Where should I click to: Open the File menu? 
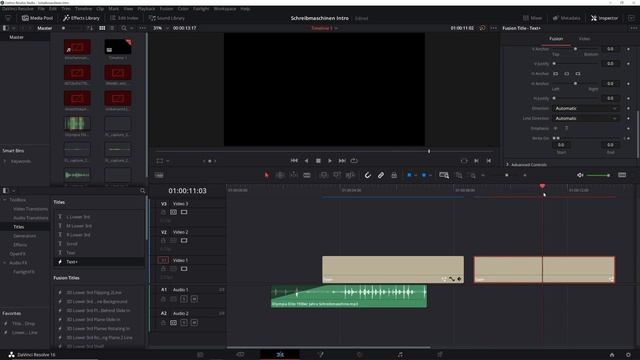41,9
